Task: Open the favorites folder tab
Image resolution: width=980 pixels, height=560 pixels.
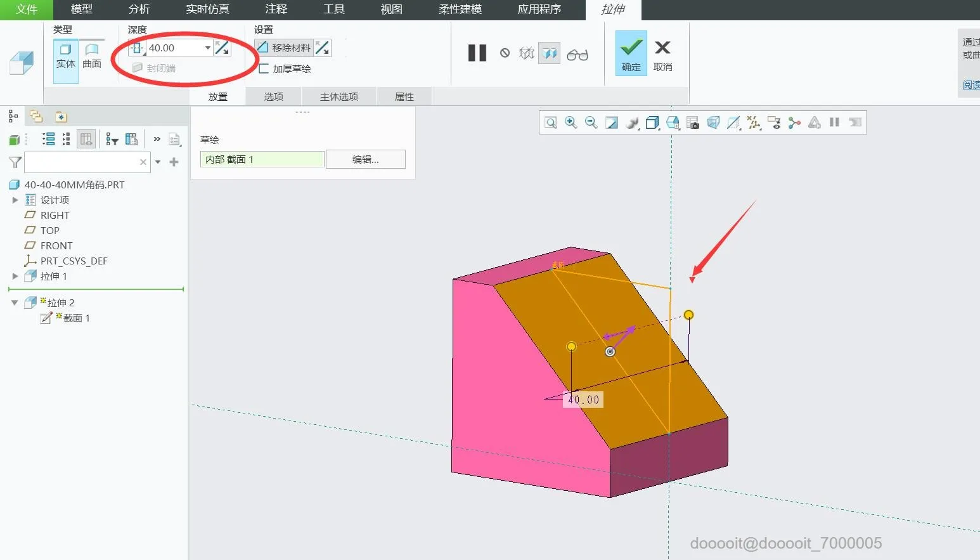Action: tap(61, 117)
